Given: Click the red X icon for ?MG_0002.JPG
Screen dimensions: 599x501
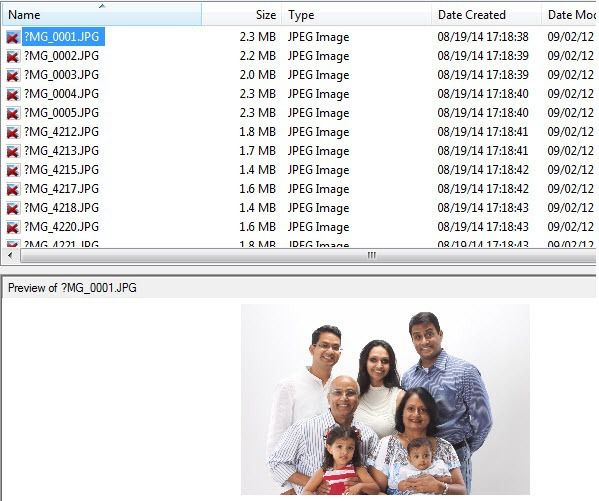Looking at the screenshot, I should [x=13, y=56].
